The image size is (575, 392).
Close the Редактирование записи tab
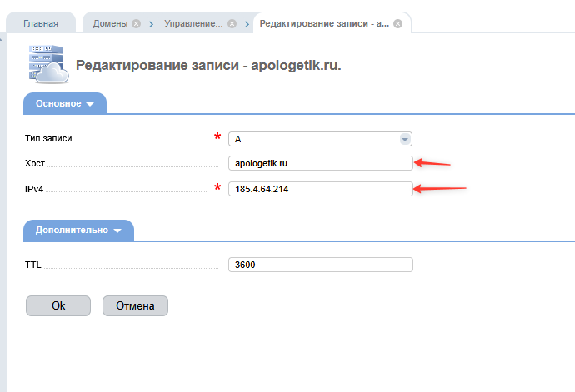coord(397,24)
